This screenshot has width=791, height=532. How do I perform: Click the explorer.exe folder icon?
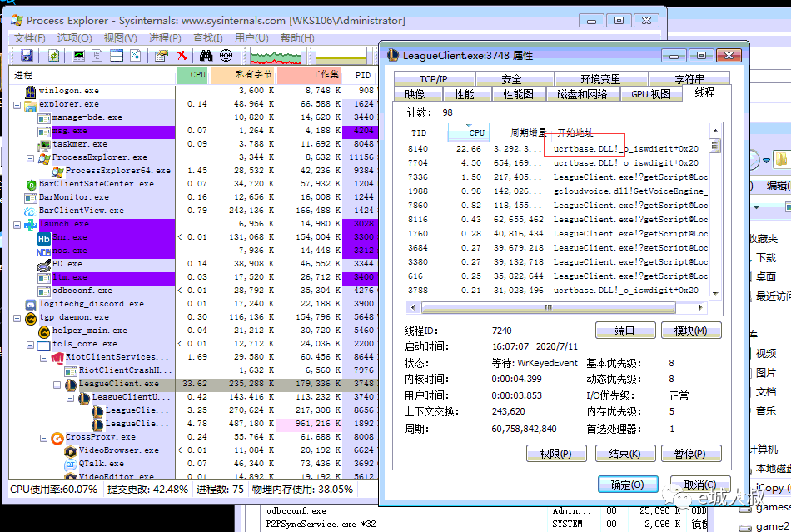pyautogui.click(x=31, y=104)
